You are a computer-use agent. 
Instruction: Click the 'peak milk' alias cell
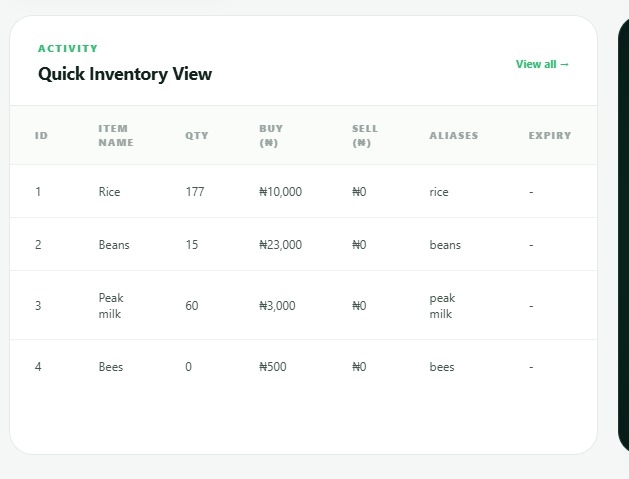coord(442,306)
